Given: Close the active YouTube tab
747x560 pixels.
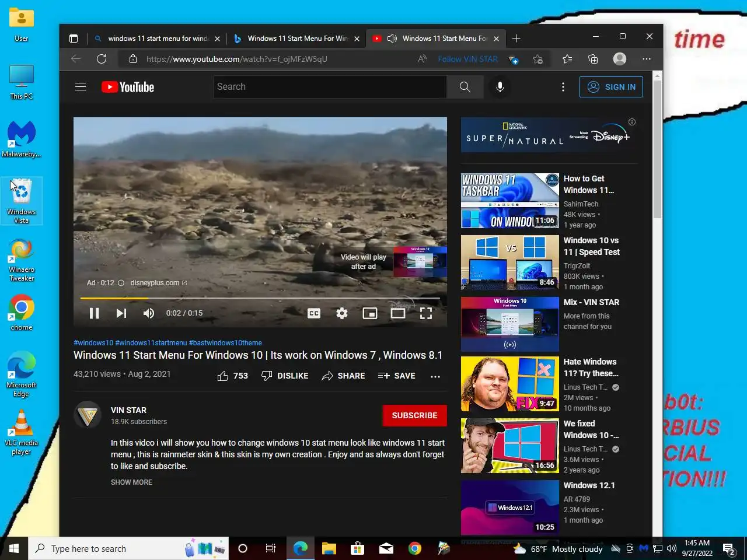Looking at the screenshot, I should point(496,38).
